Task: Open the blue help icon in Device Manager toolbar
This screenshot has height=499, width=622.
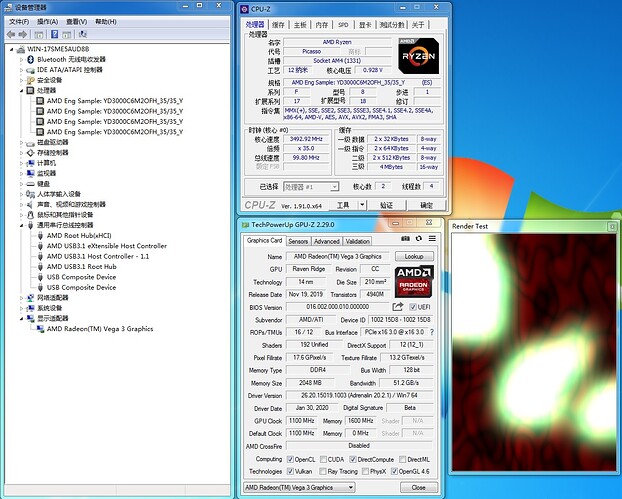Action: coord(55,35)
